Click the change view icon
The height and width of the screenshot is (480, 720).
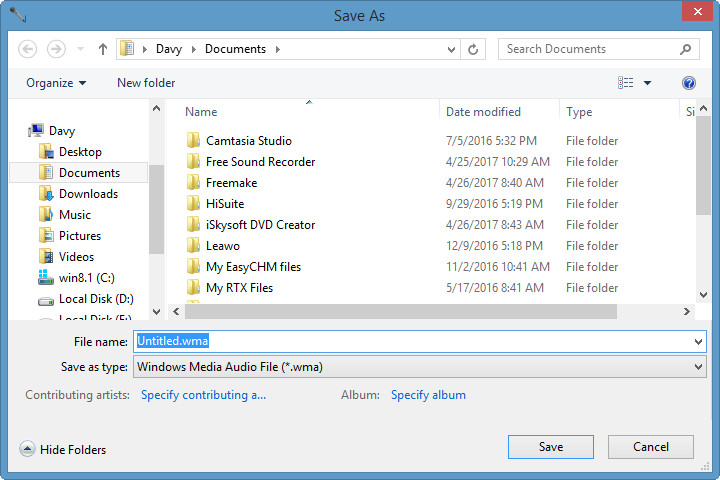tap(626, 83)
